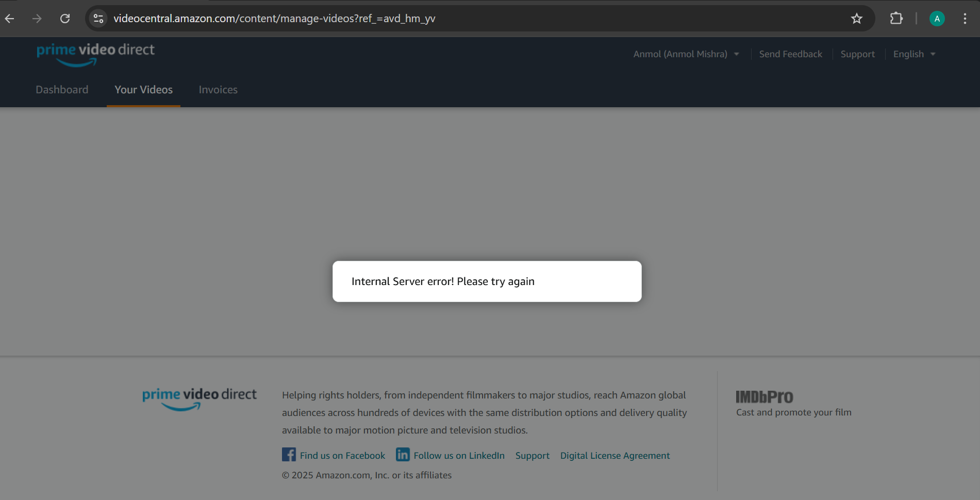Image resolution: width=980 pixels, height=500 pixels.
Task: Select the Your Videos tab
Action: click(x=143, y=90)
